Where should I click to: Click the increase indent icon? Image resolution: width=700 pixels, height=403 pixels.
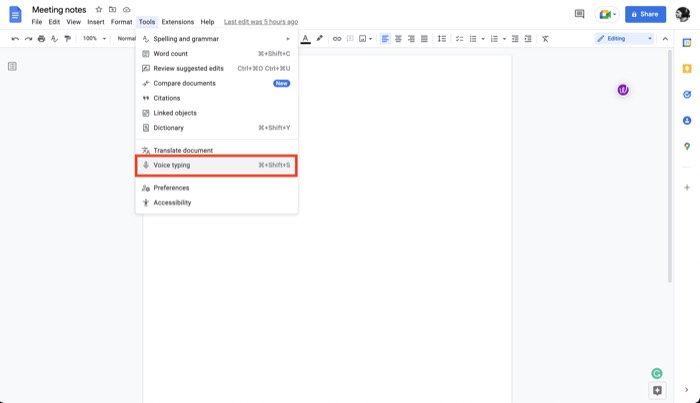pos(528,39)
